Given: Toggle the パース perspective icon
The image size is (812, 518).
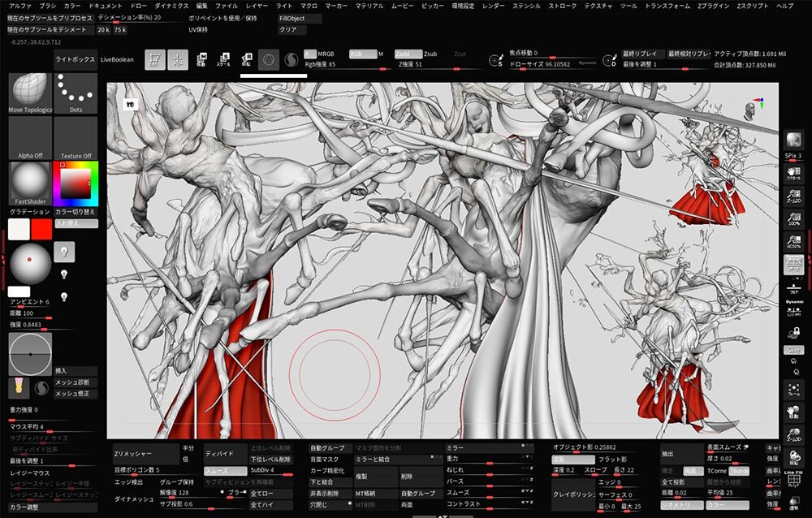Looking at the screenshot, I should pyautogui.click(x=793, y=265).
